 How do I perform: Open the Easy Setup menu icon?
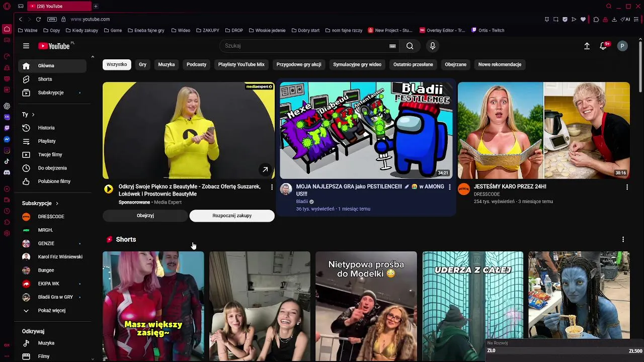pos(636,19)
